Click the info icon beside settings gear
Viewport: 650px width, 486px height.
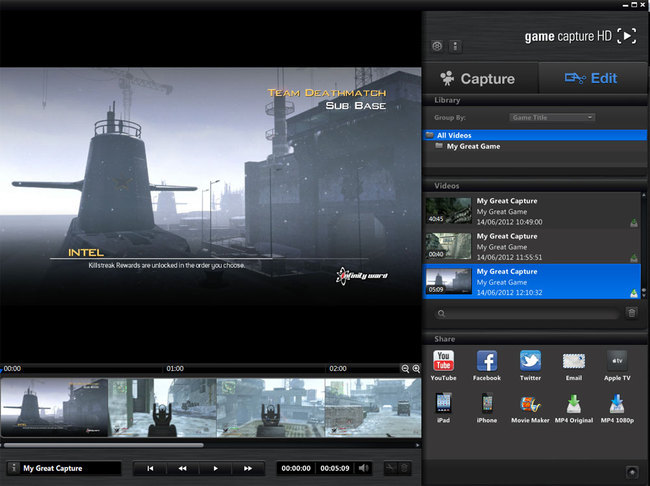point(455,46)
